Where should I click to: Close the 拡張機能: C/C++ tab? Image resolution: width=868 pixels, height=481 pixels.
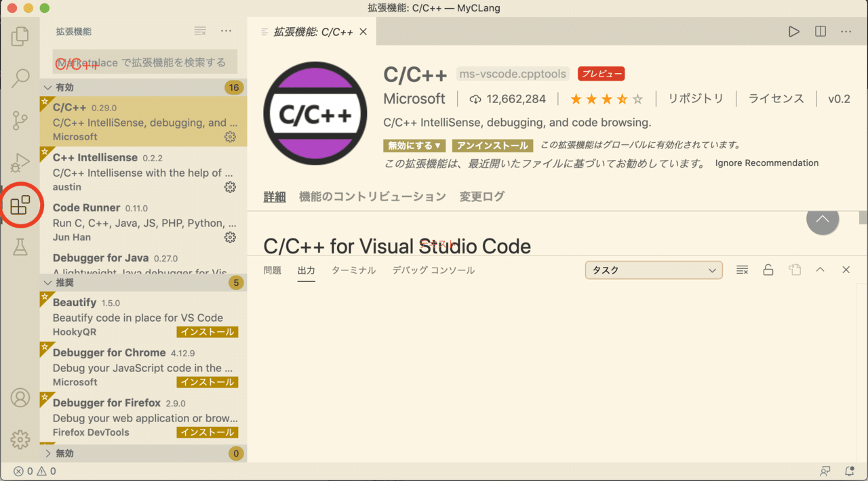[363, 32]
